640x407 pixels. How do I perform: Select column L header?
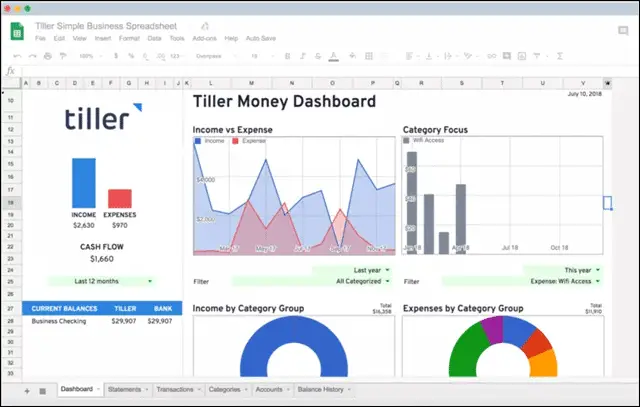pos(211,83)
